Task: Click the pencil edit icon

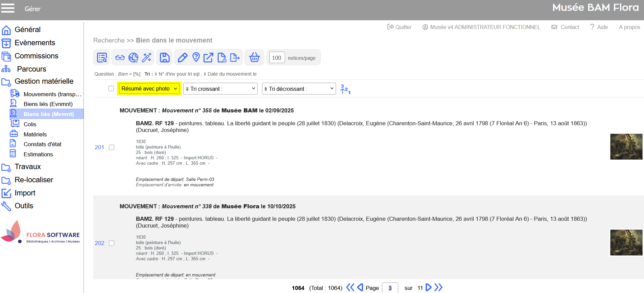Action: pos(183,57)
